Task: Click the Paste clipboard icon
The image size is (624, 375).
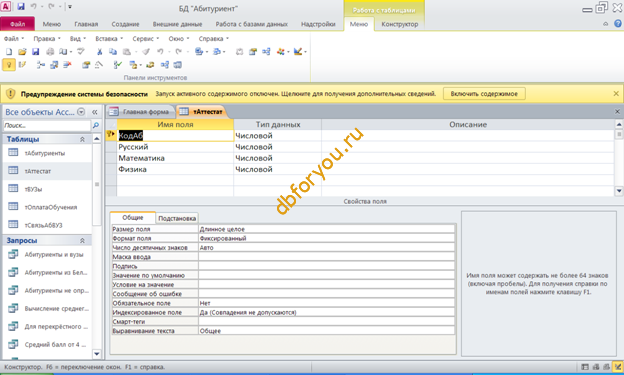Action: (127, 52)
